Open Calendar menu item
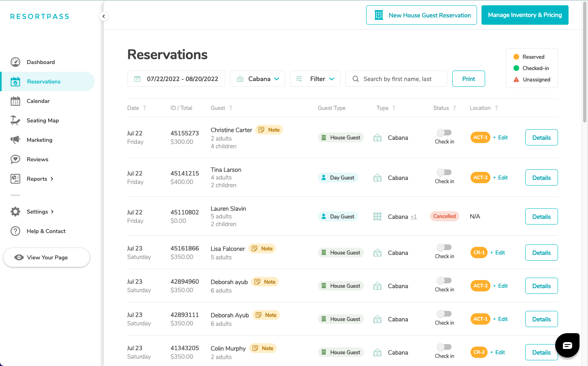 point(38,101)
